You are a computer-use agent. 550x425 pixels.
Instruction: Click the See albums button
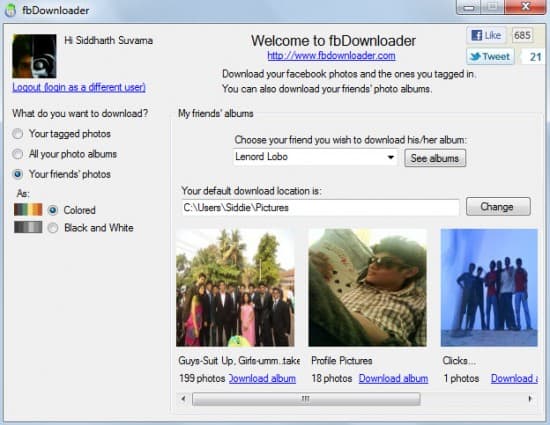(435, 158)
